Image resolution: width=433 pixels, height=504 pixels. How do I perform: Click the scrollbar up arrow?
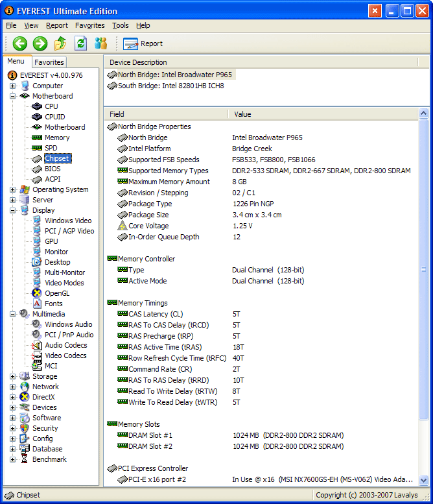424,113
